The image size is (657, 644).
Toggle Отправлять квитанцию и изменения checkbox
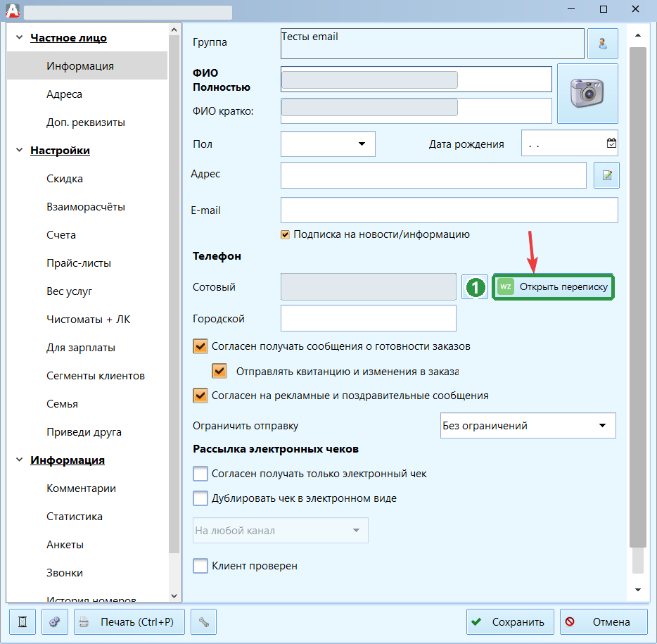pos(219,371)
